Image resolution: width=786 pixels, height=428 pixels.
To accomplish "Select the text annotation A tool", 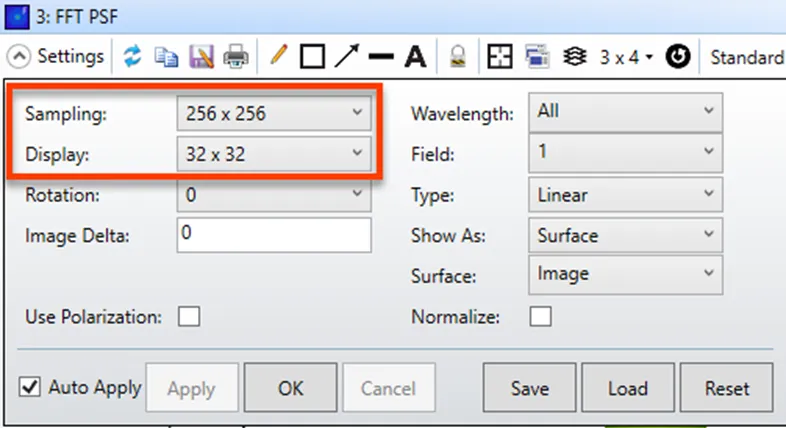I will click(414, 57).
